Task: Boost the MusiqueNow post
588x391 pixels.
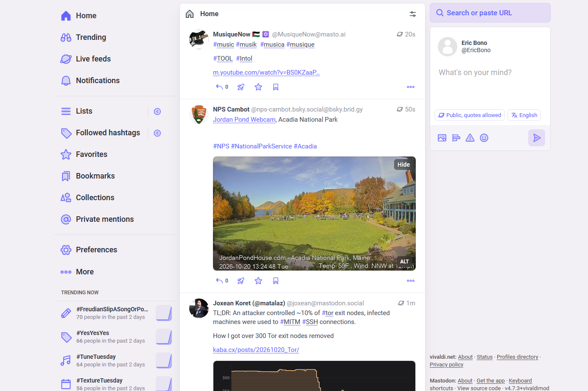Action: 241,87
